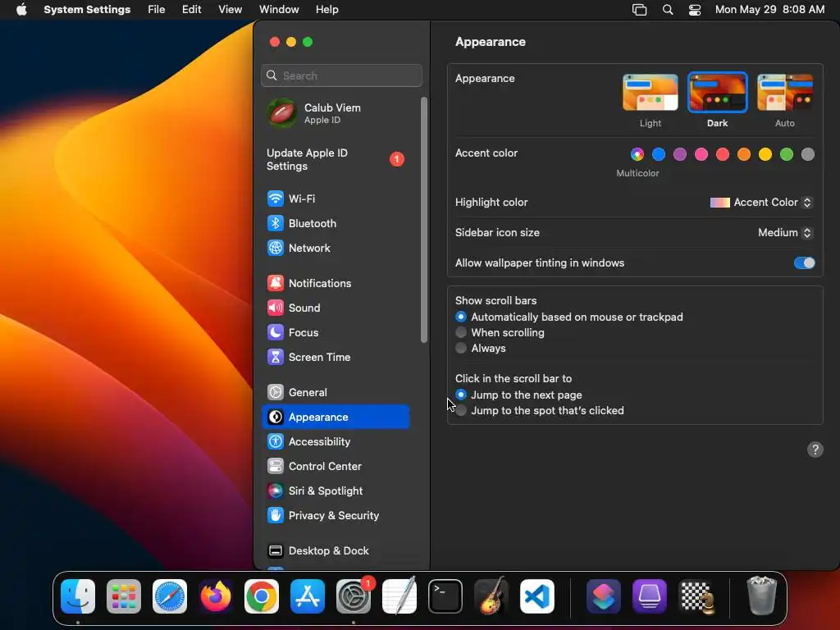Viewport: 840px width, 630px height.
Task: Choose red accent color
Action: pos(723,154)
